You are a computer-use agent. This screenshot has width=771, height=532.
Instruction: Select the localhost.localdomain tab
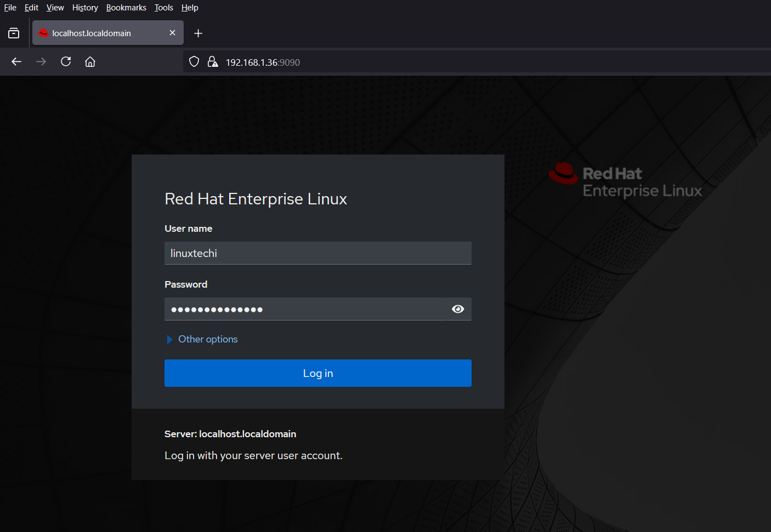click(x=108, y=33)
